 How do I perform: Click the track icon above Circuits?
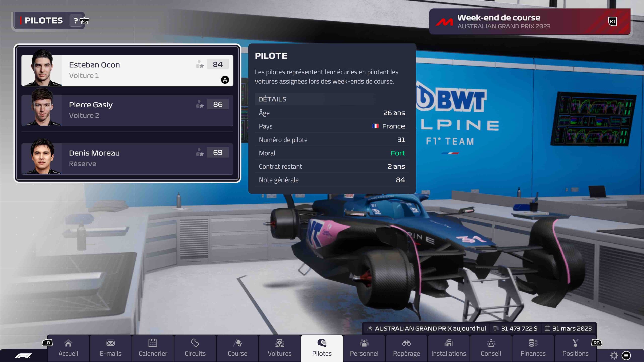195,343
